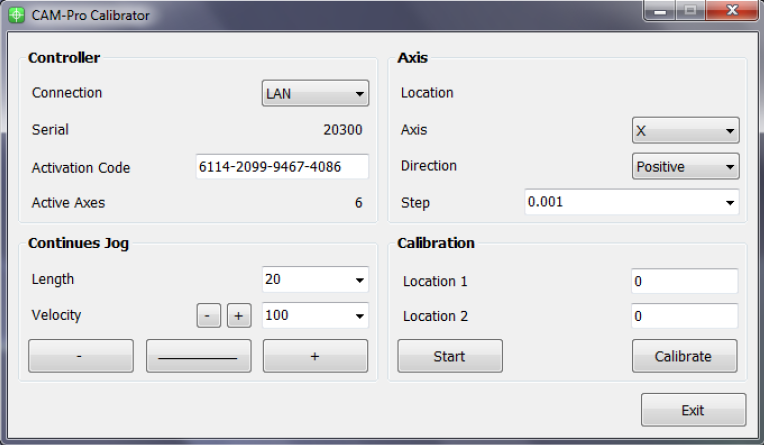The width and height of the screenshot is (764, 445).
Task: Jog in the positive direction with wide plus button
Action: coord(315,356)
